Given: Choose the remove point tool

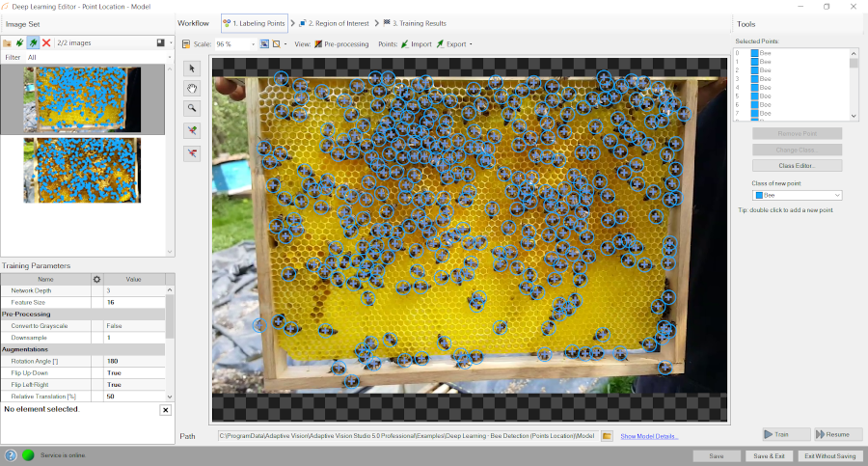Looking at the screenshot, I should pyautogui.click(x=192, y=152).
